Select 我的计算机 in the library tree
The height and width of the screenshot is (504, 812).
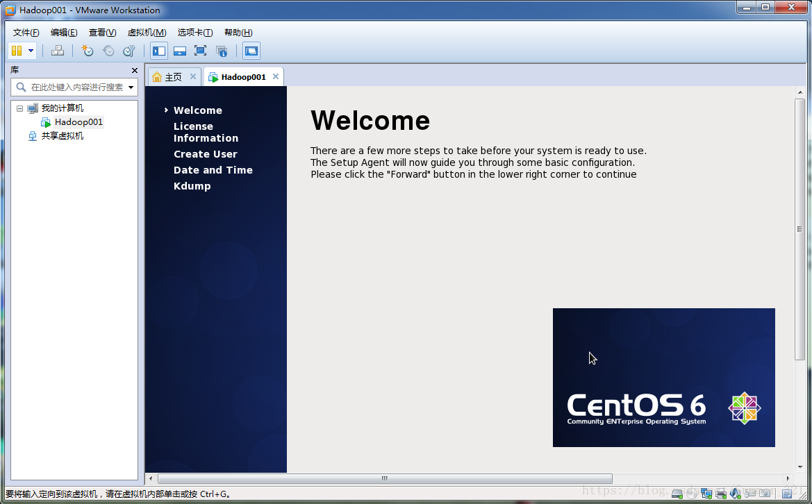point(62,108)
